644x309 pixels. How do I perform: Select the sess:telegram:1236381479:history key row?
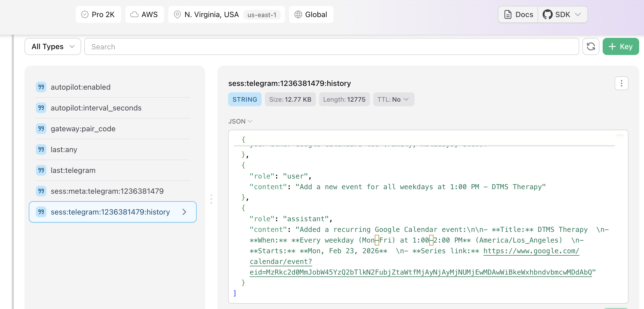[113, 212]
